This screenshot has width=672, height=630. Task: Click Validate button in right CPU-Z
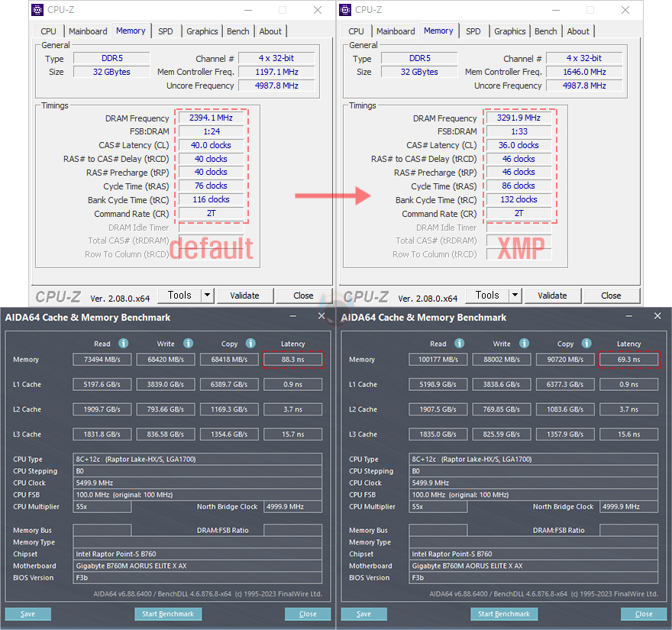coord(552,296)
